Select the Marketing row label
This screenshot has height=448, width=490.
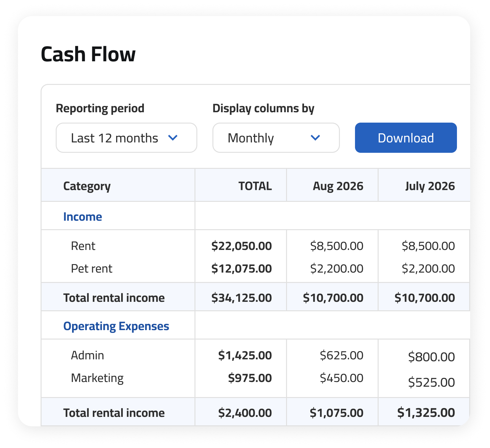[x=97, y=378]
